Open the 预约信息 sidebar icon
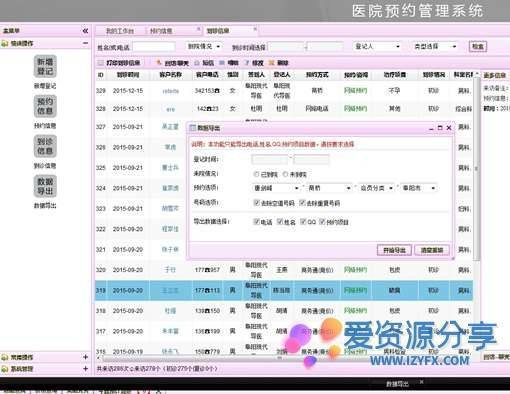510x394 pixels. (x=45, y=106)
